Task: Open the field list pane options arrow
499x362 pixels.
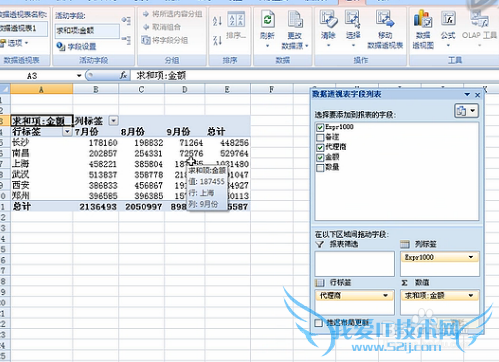Action: pos(467,95)
